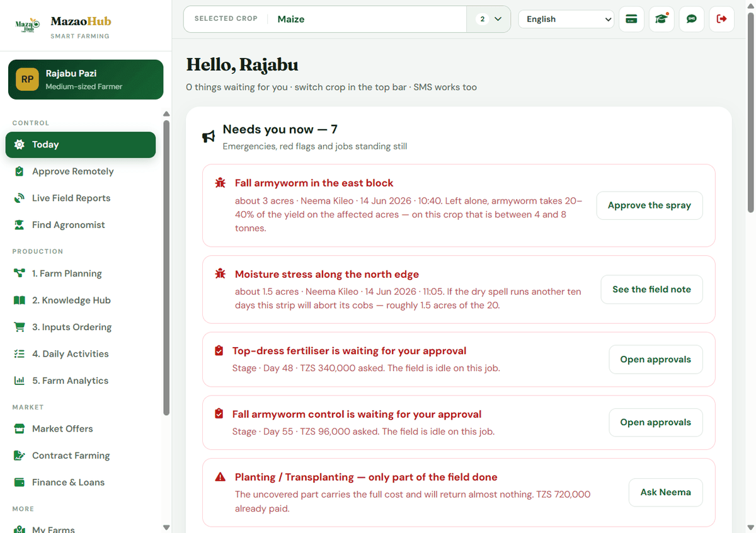Click 'Medium-sized Farmer' subtitle text
Screen dimensions: 756x533
pos(84,86)
